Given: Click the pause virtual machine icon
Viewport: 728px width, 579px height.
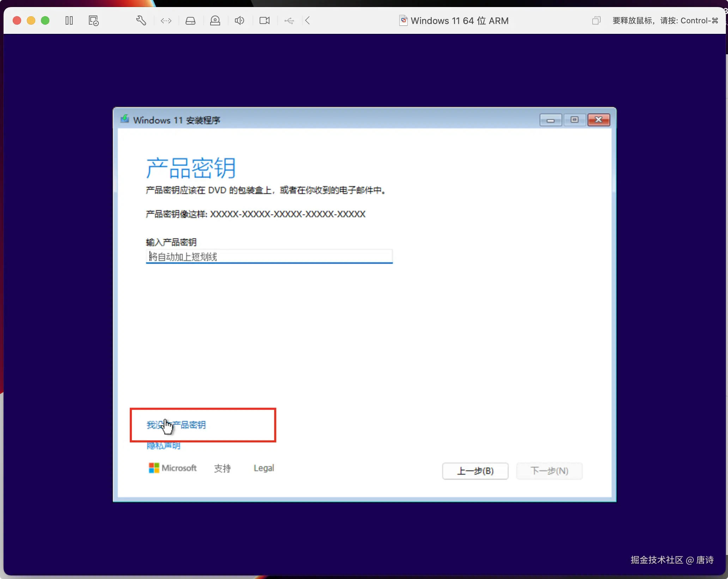Looking at the screenshot, I should pyautogui.click(x=69, y=20).
